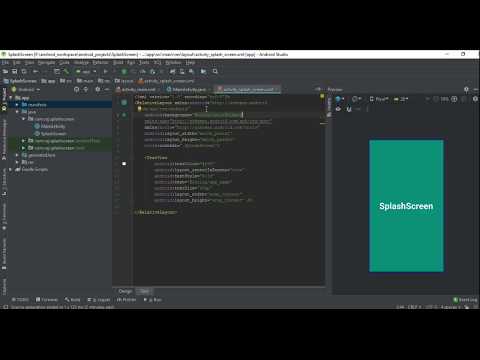This screenshot has height=360, width=480.
Task: Expand the generatedJava folder
Action: click(17, 155)
